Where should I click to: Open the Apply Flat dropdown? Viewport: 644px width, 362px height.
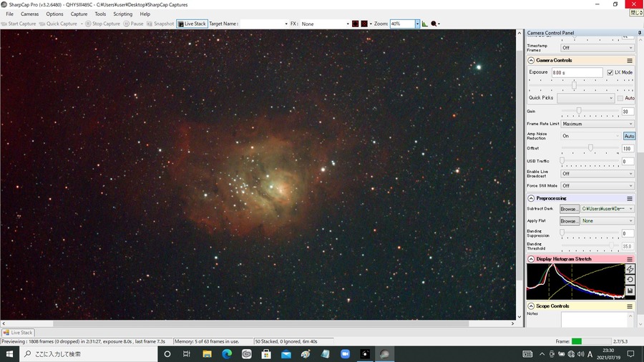coord(607,221)
